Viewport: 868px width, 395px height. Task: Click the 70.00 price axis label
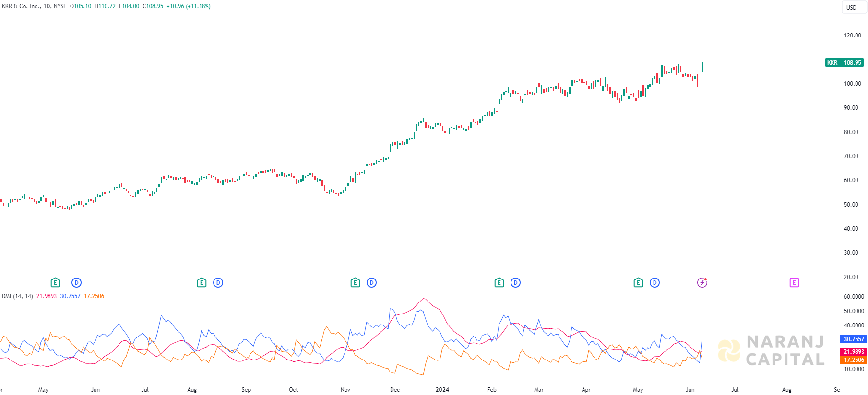click(851, 156)
